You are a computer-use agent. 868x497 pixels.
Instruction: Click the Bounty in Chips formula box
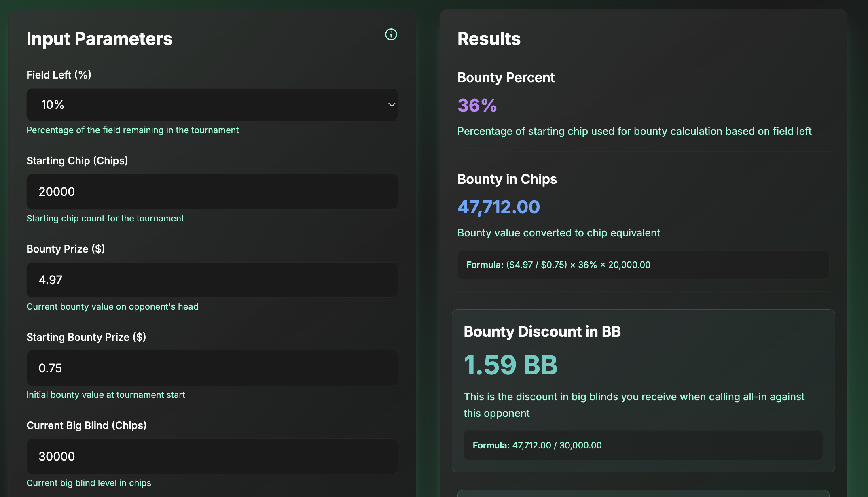point(643,265)
